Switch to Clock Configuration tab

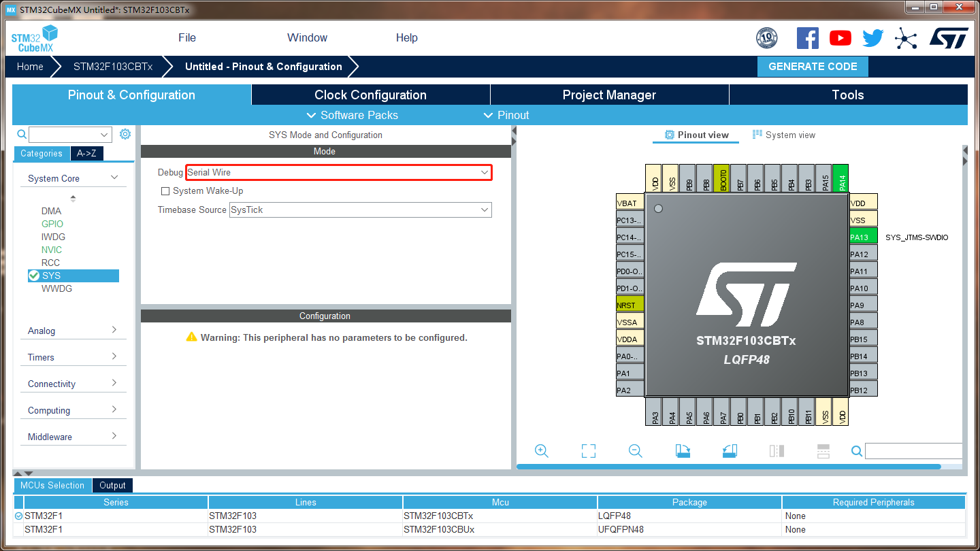click(x=370, y=95)
